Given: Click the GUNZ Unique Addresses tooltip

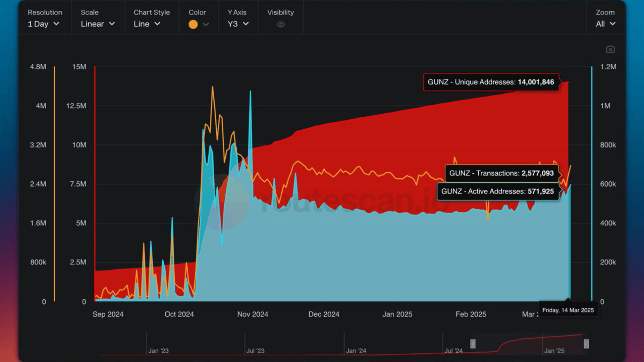Looking at the screenshot, I should (x=491, y=82).
